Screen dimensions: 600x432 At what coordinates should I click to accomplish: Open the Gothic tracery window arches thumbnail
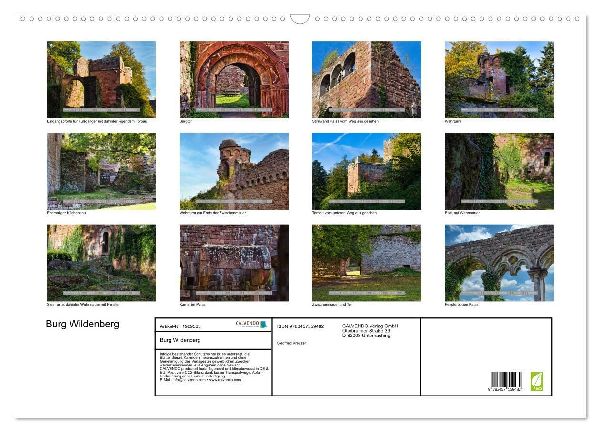click(x=499, y=263)
